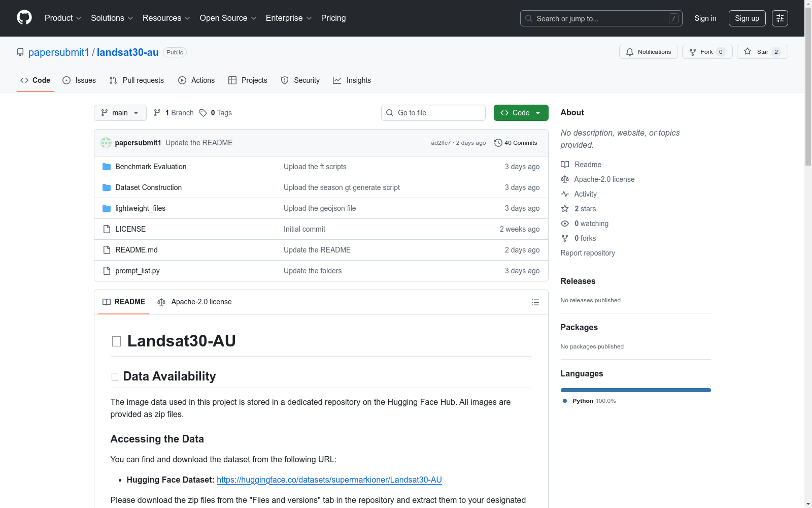This screenshot has width=812, height=508.
Task: Fork the repository
Action: tap(707, 52)
